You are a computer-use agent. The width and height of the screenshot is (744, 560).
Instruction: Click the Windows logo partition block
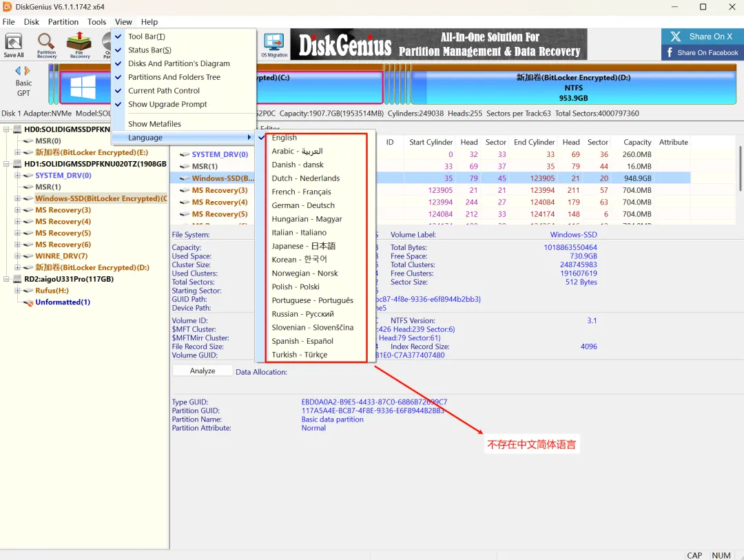pos(83,87)
